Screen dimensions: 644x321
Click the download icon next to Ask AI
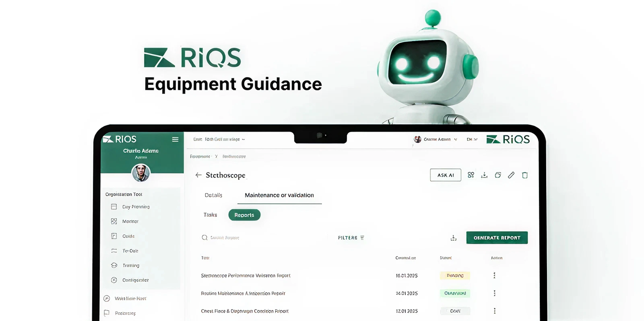tap(484, 175)
